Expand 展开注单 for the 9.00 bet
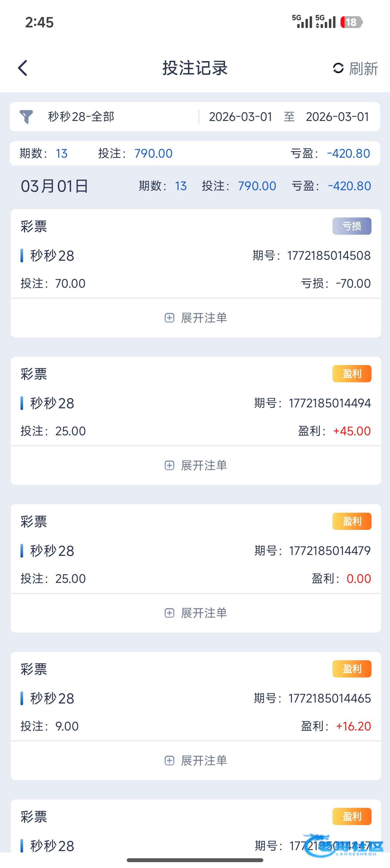 204,760
